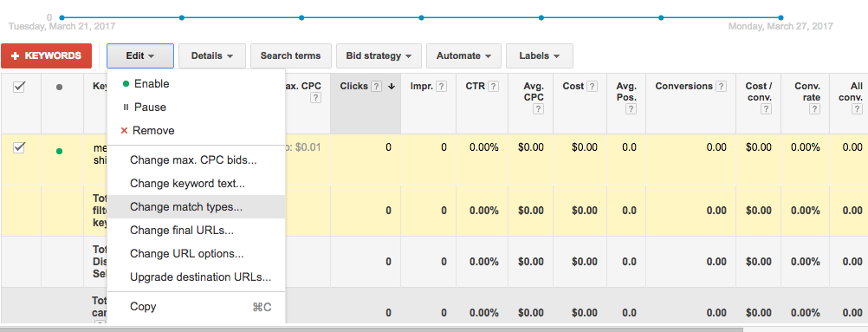The image size is (868, 332).
Task: Toggle the select-all checkbox in table header
Action: click(19, 87)
